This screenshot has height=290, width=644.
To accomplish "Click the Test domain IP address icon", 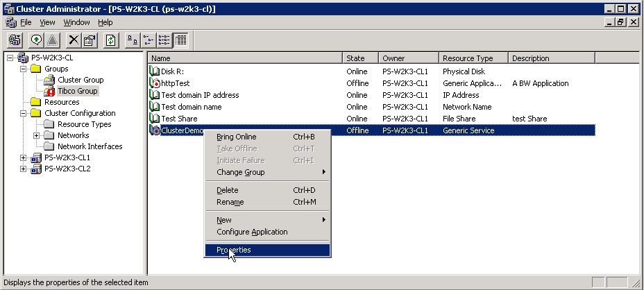I will (x=155, y=95).
